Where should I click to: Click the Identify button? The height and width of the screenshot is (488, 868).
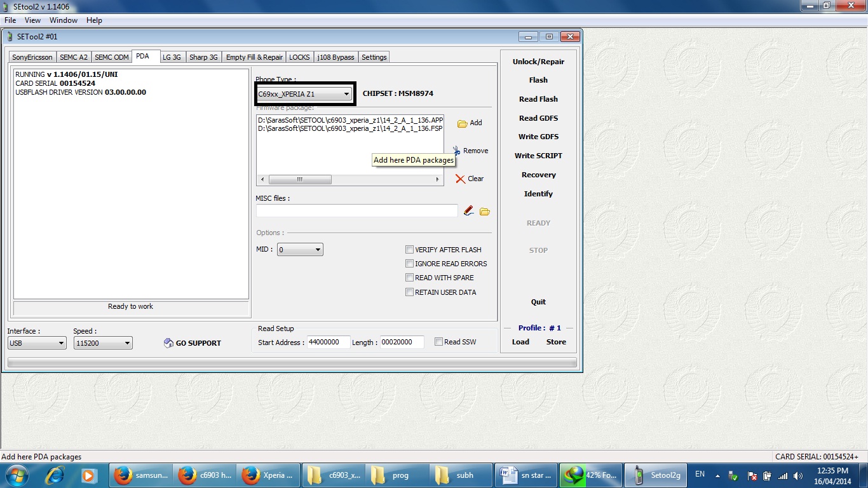[x=538, y=194]
